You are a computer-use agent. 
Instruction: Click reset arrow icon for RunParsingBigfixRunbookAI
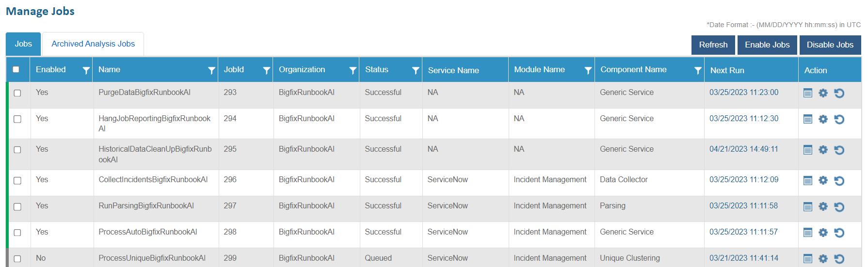[839, 207]
